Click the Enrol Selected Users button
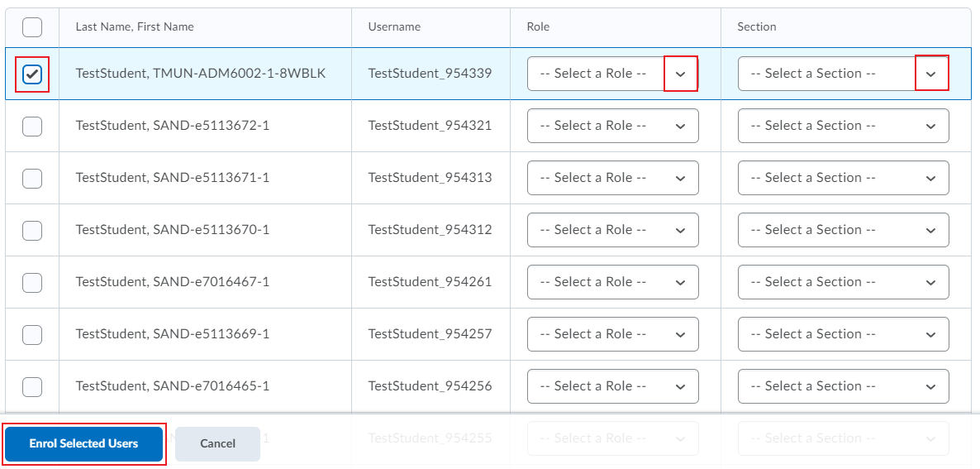980x469 pixels. click(x=83, y=444)
